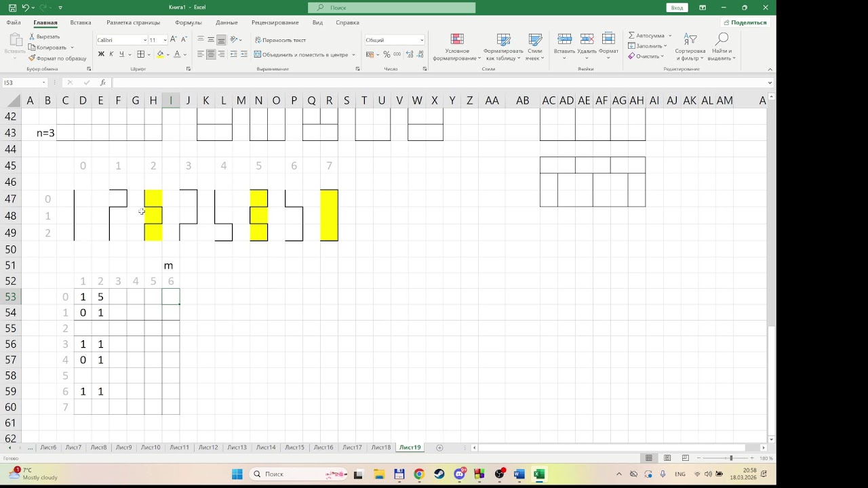Open the Calibri font name dropdown
Image resolution: width=868 pixels, height=488 pixels.
(144, 40)
